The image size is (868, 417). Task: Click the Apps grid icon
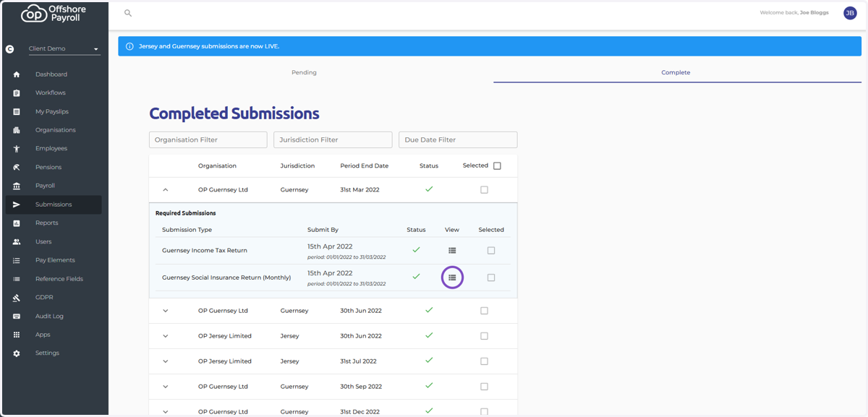coord(17,335)
